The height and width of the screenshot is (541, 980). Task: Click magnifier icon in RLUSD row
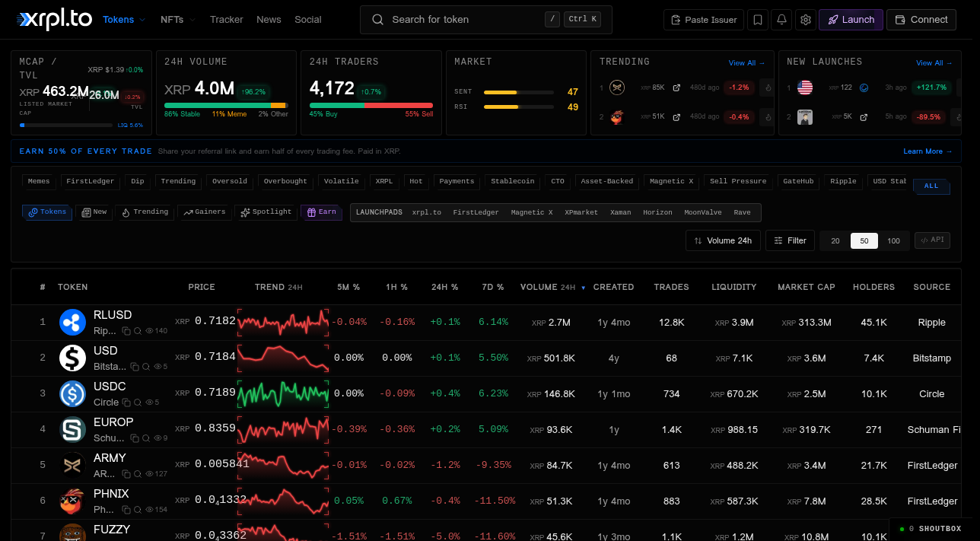[138, 331]
